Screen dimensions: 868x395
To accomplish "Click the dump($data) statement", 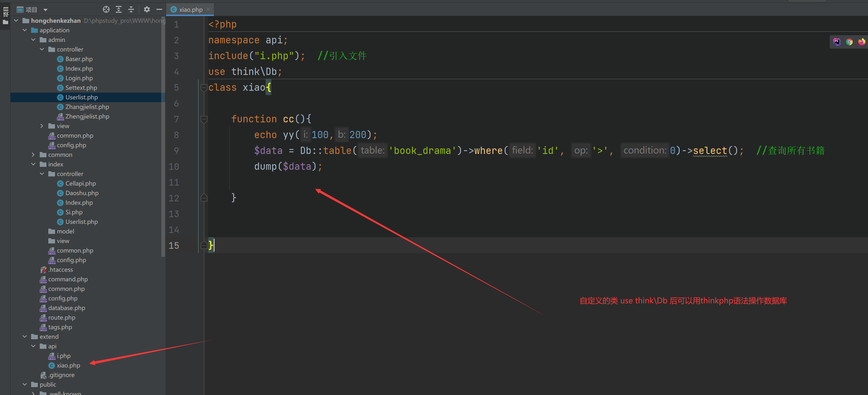I will click(288, 166).
